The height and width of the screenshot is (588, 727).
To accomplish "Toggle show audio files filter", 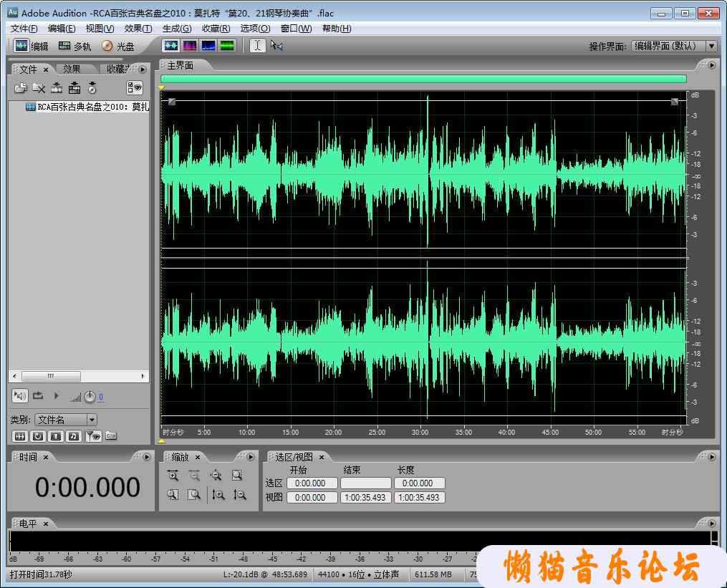I will click(20, 436).
